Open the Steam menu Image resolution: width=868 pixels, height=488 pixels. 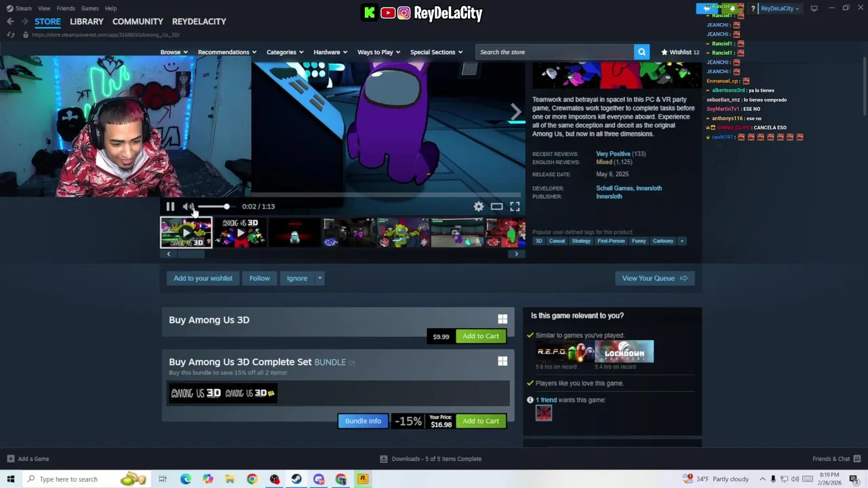pyautogui.click(x=19, y=8)
